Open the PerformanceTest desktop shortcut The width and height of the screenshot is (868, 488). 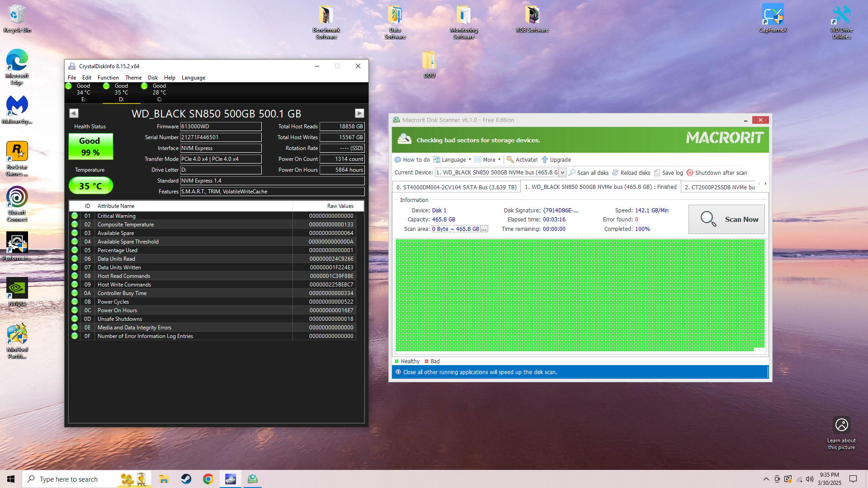(x=17, y=246)
